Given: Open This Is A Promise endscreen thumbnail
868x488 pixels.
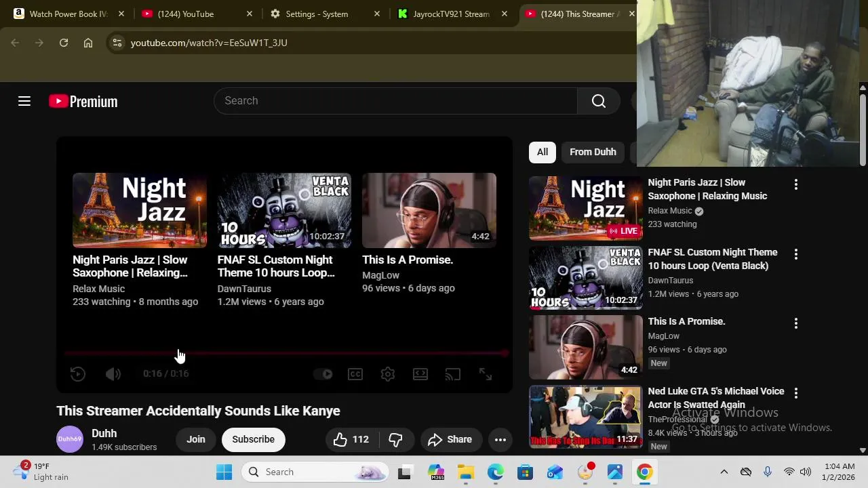Looking at the screenshot, I should (x=429, y=210).
